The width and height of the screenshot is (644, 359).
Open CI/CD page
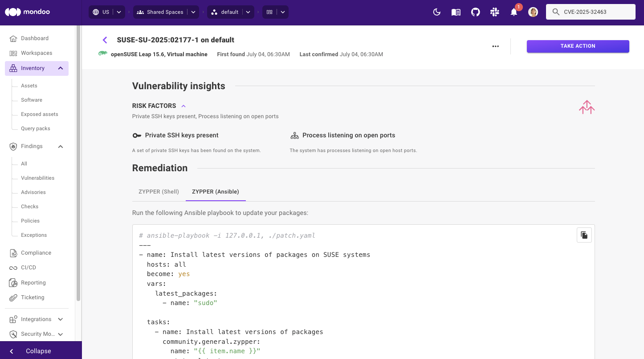(29, 268)
